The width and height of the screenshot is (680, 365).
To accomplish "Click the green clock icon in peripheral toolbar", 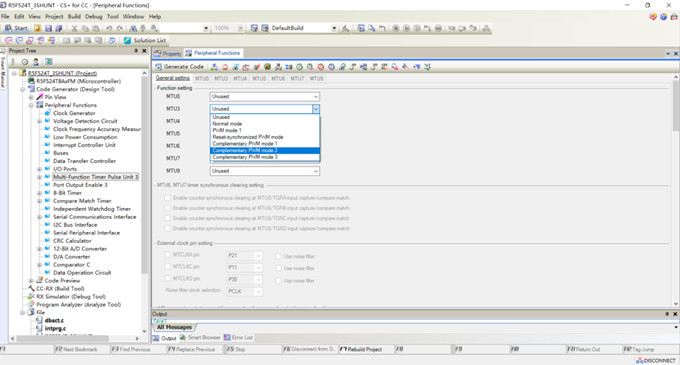I will coord(300,67).
